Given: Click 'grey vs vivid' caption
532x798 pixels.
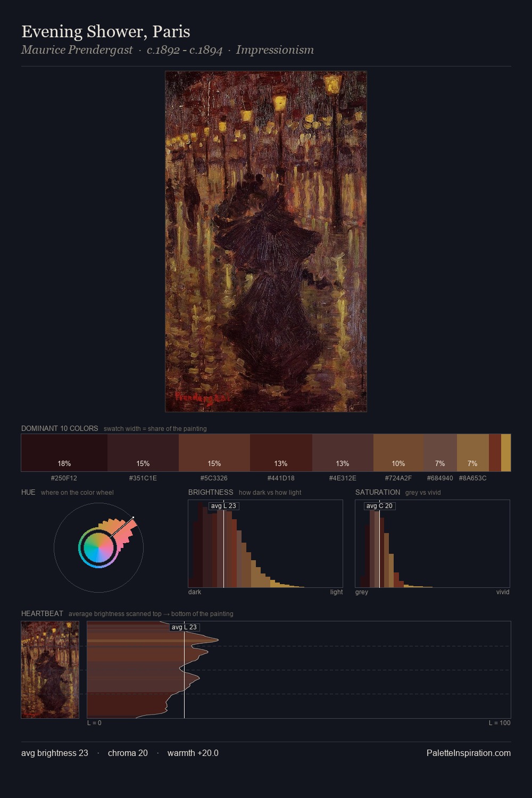Looking at the screenshot, I should click(423, 492).
